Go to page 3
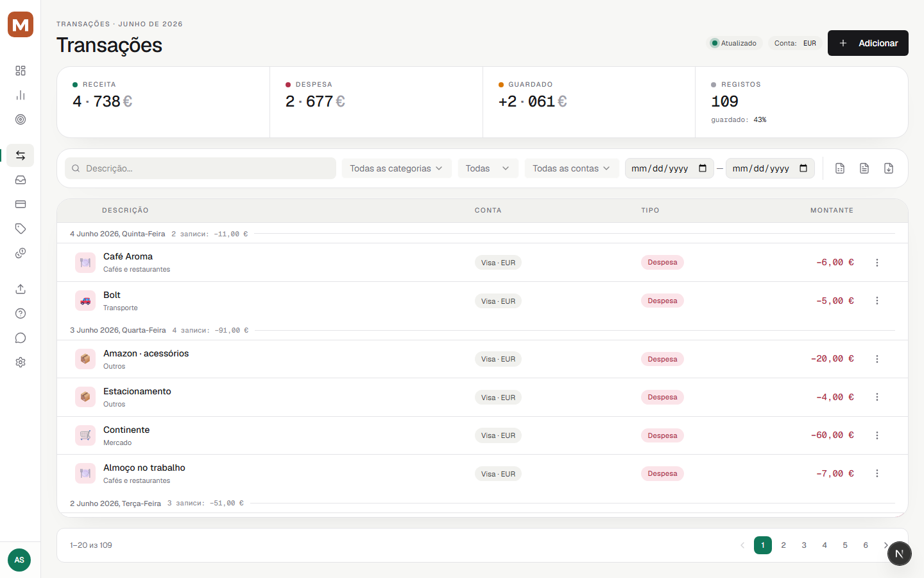 [804, 545]
